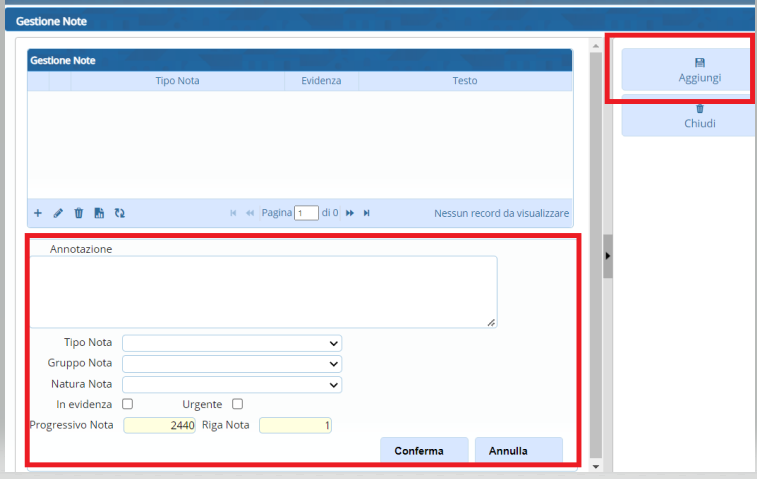The height and width of the screenshot is (479, 757).
Task: Click the refresh arrows icon in grid toolbar
Action: 120,213
